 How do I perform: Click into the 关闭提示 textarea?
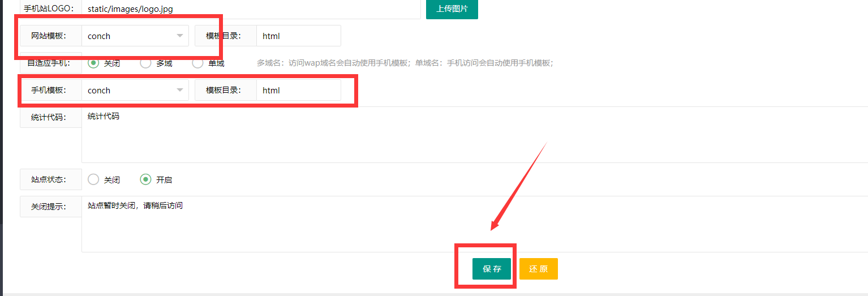point(475,224)
